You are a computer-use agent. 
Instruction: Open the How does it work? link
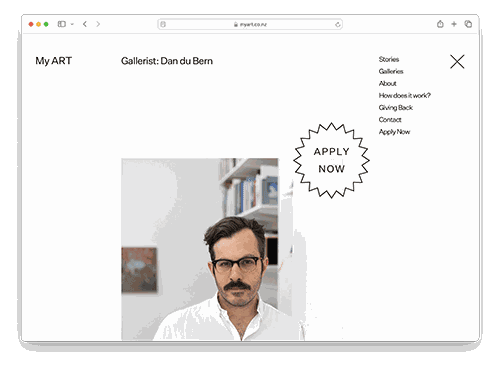[405, 95]
